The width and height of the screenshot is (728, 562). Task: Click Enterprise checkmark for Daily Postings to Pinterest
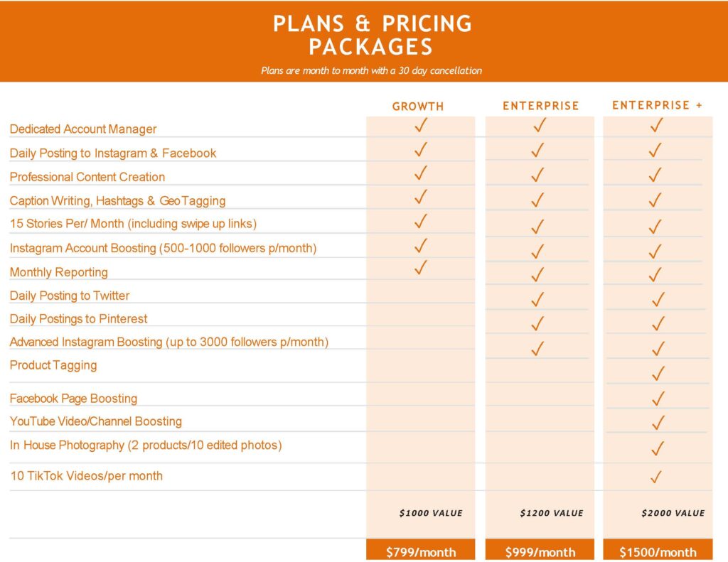(538, 323)
